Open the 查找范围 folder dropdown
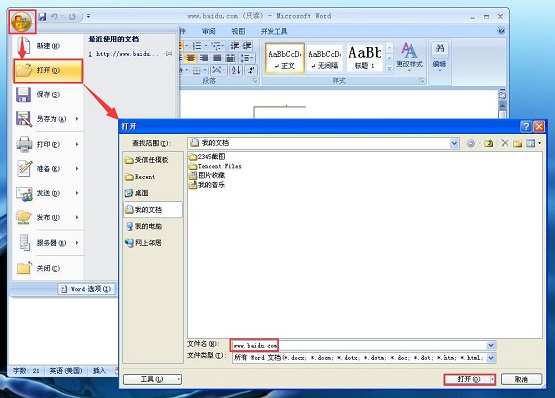This screenshot has width=555, height=398. (x=454, y=143)
